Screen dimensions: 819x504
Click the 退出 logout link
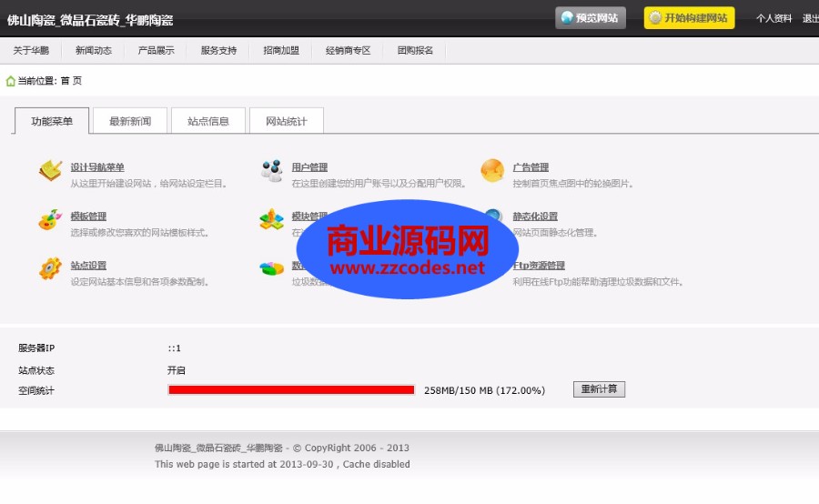[811, 18]
